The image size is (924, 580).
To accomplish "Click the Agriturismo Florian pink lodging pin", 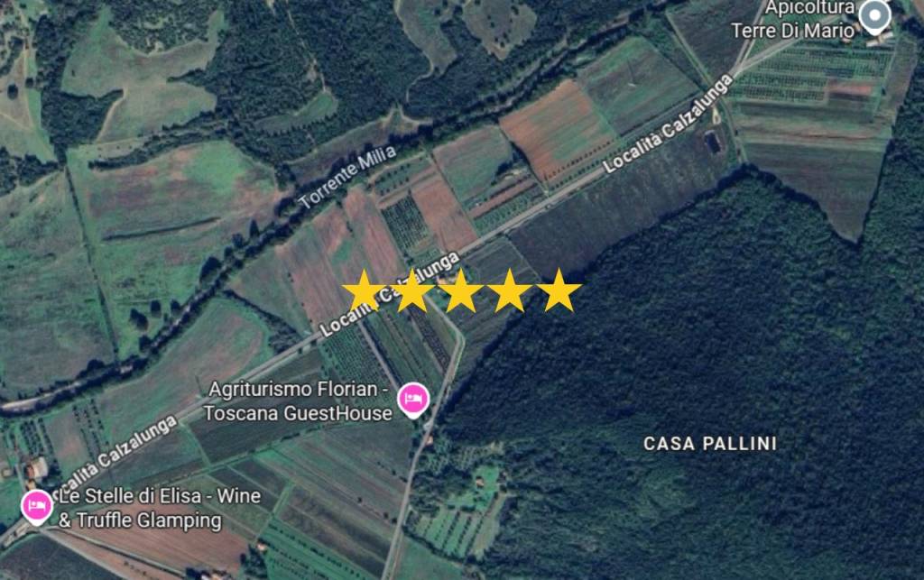I will [x=413, y=400].
